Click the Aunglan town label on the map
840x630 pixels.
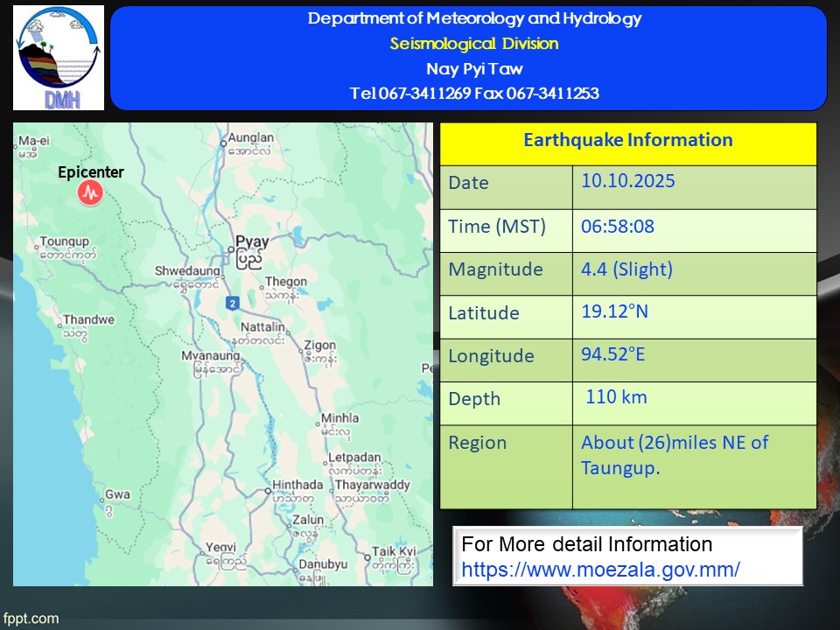250,138
